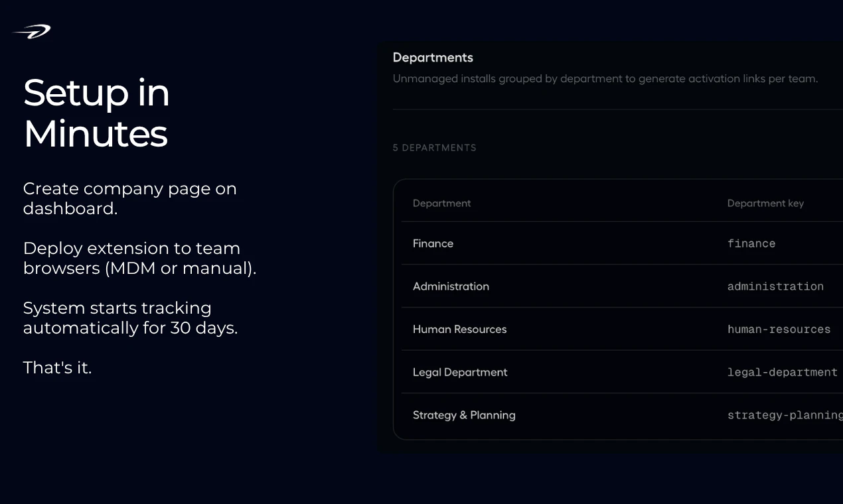Click the Finance department name label
This screenshot has height=504, width=843.
tap(433, 243)
